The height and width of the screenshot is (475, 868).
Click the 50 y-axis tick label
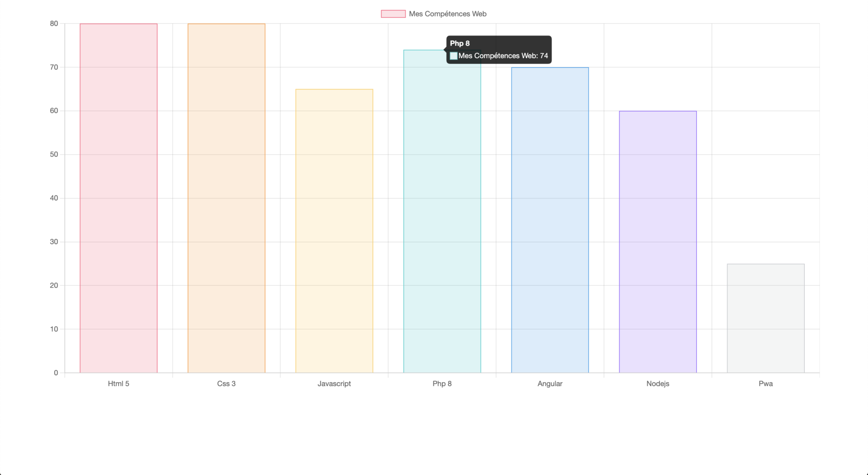click(x=54, y=155)
